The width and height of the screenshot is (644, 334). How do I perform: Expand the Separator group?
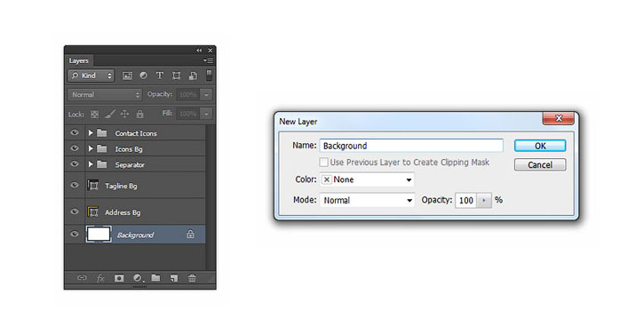point(91,164)
